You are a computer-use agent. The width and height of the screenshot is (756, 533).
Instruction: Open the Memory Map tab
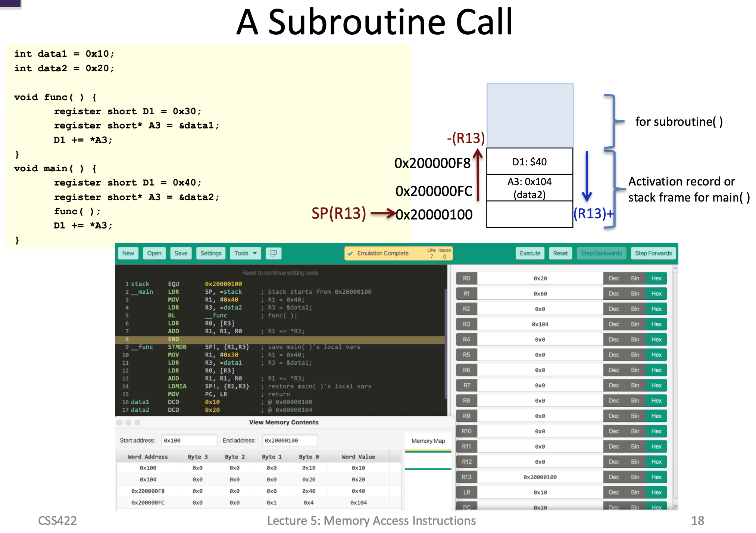click(x=428, y=441)
